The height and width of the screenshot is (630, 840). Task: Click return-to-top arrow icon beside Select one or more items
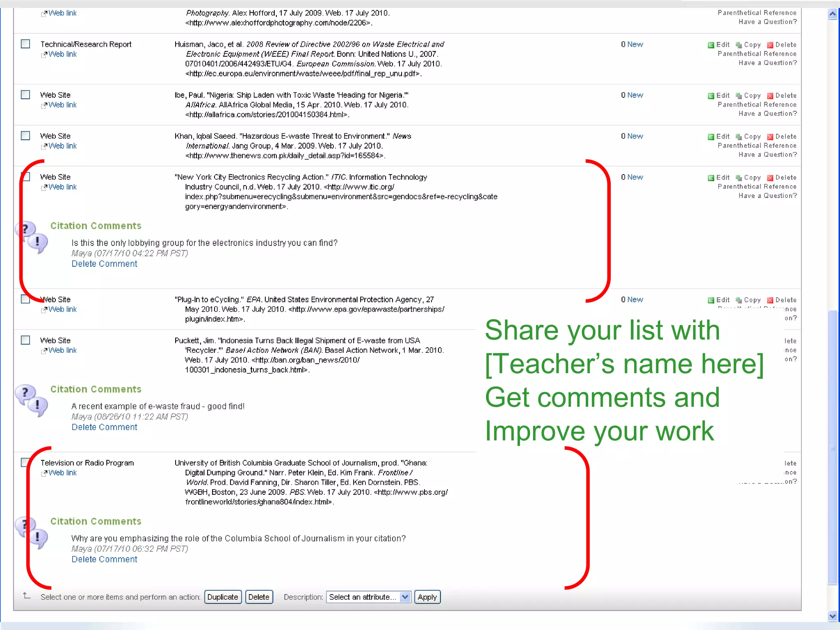(x=27, y=596)
